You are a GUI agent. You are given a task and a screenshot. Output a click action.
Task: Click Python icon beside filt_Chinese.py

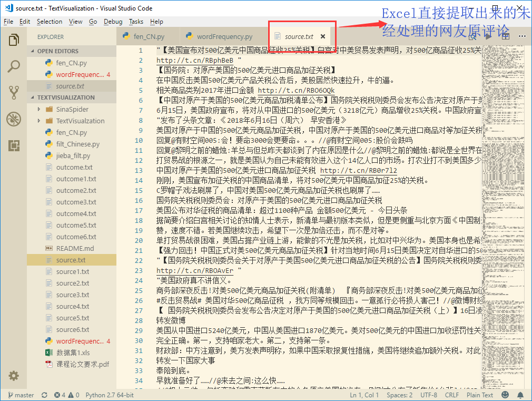pyautogui.click(x=49, y=144)
